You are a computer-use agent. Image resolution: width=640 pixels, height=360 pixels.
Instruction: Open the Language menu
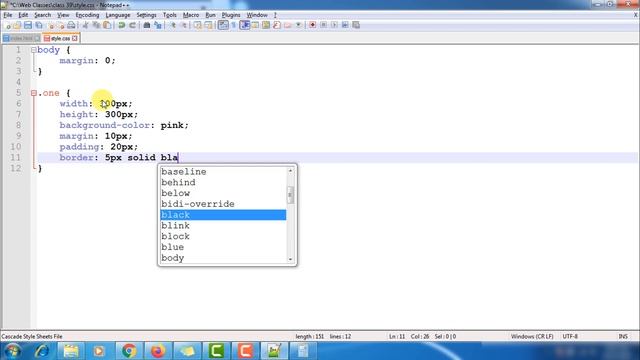[x=118, y=15]
